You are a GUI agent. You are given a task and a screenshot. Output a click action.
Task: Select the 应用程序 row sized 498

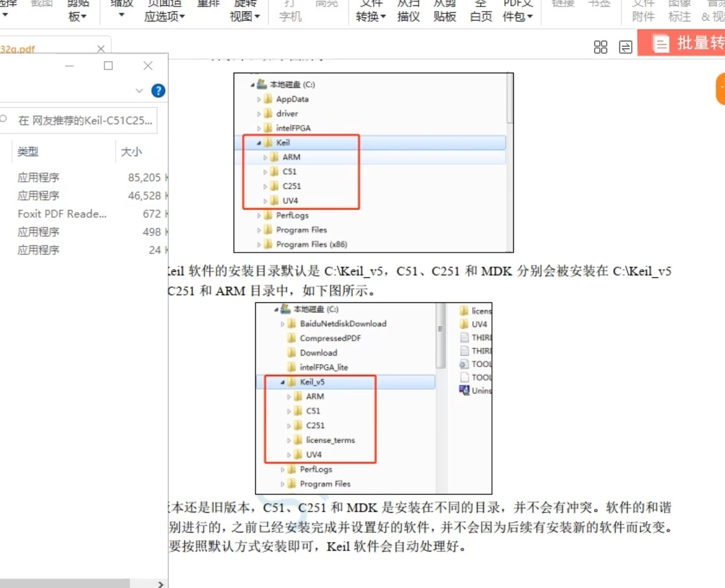tap(84, 232)
